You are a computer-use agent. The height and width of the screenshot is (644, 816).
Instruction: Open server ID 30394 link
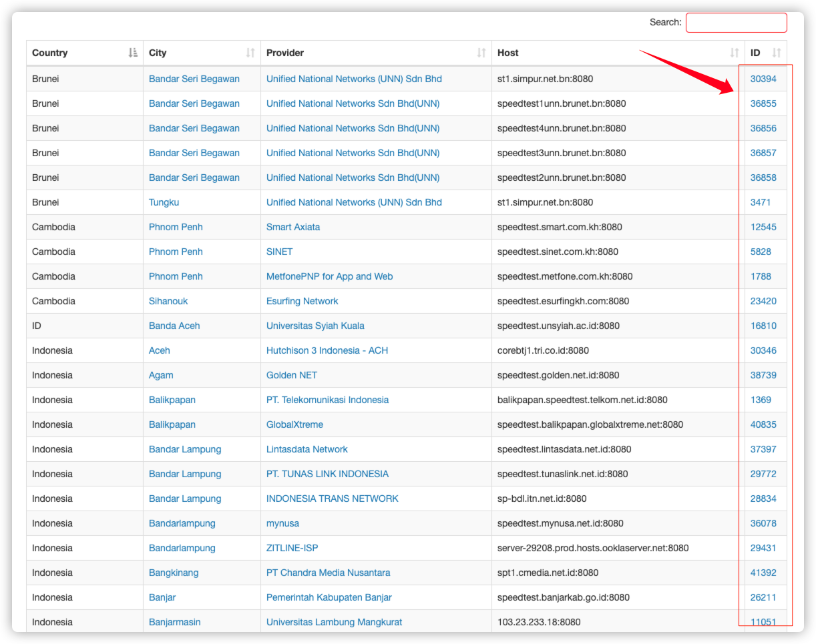click(763, 79)
